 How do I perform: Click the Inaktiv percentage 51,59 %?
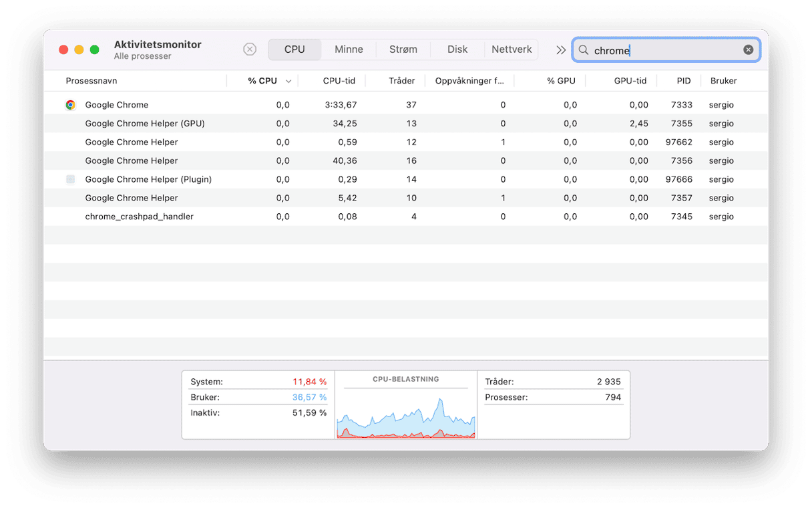[x=310, y=413]
